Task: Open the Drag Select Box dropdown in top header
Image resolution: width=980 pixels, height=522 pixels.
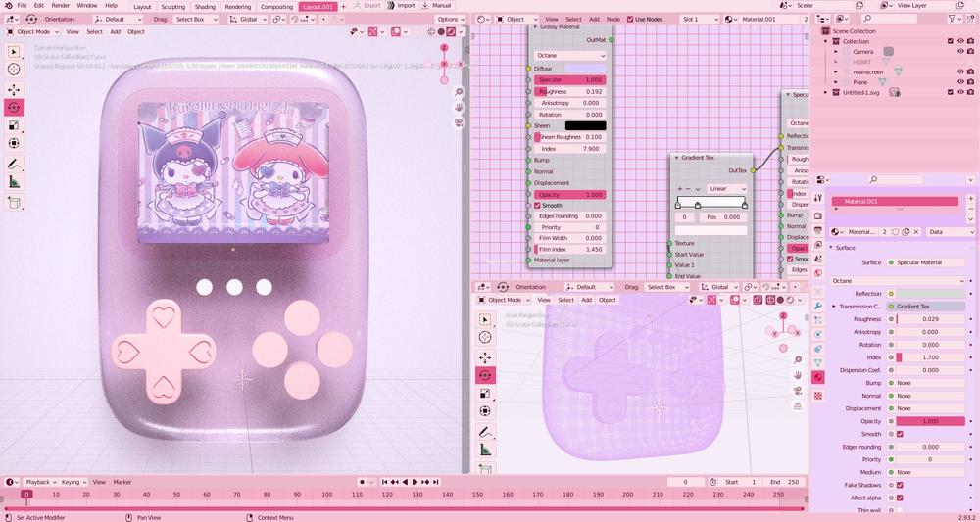Action: (194, 20)
